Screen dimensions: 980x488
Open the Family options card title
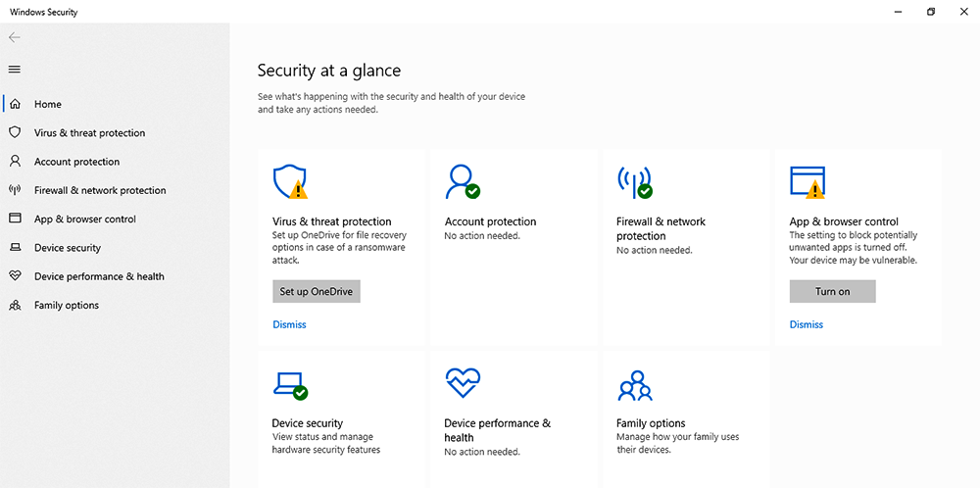point(651,423)
